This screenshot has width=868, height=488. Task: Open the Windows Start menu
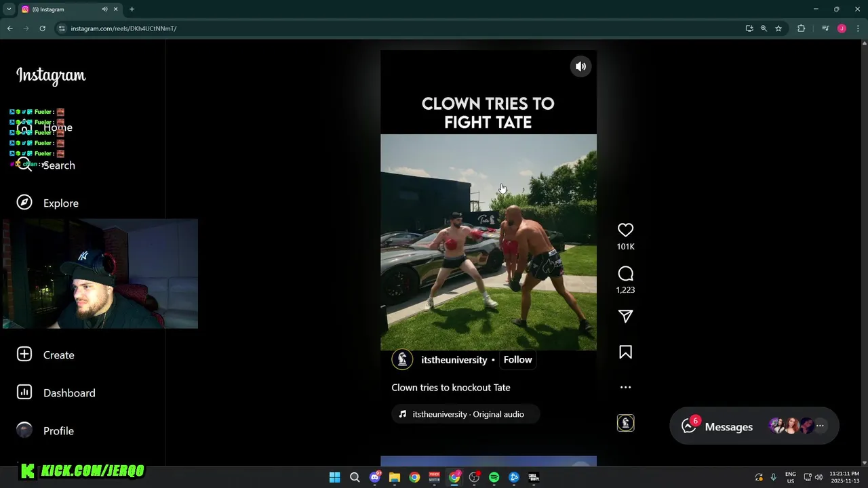334,477
